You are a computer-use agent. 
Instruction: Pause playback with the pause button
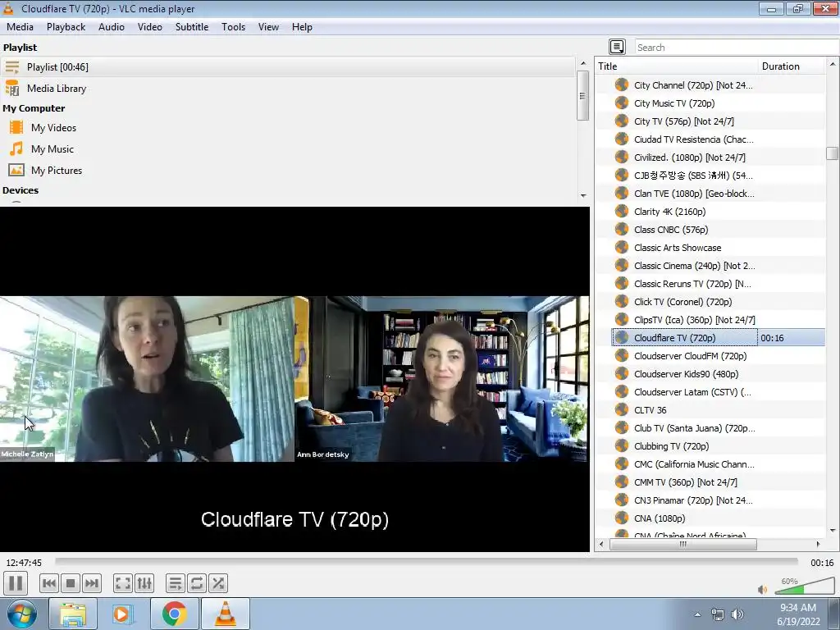(x=16, y=583)
